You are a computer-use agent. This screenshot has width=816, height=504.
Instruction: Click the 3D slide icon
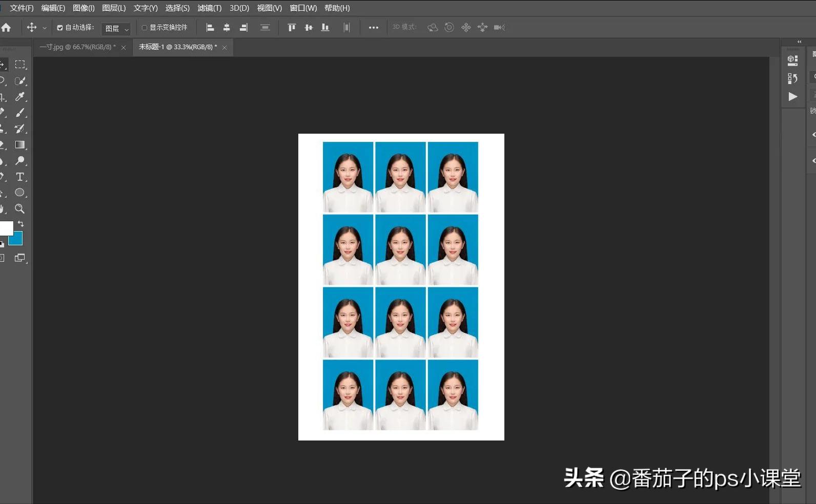click(482, 28)
